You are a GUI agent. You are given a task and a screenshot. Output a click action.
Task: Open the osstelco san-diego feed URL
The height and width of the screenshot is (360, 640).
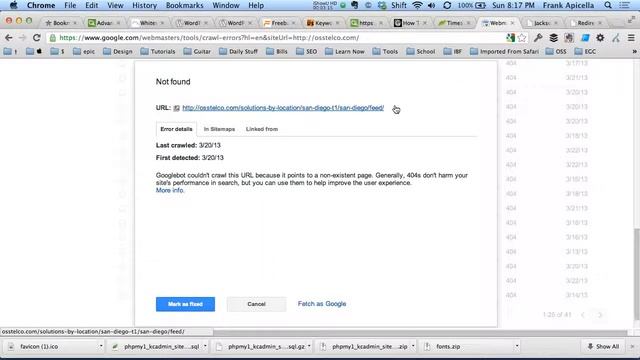pos(283,108)
